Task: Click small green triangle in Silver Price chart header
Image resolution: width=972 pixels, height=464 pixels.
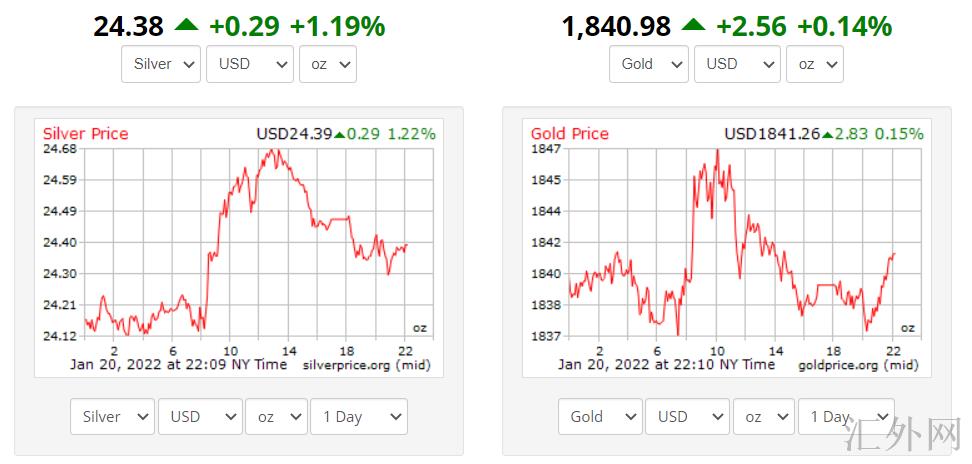Action: click(340, 134)
